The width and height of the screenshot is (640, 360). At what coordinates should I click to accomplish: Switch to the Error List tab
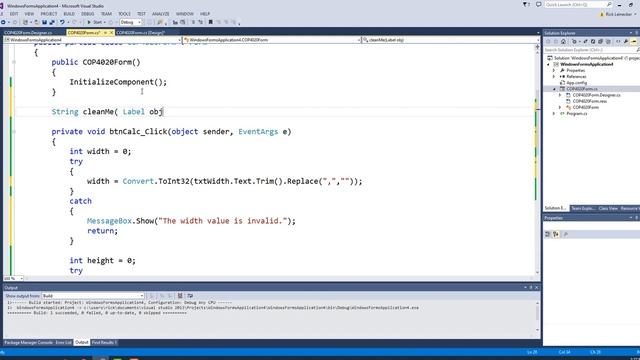pyautogui.click(x=63, y=342)
